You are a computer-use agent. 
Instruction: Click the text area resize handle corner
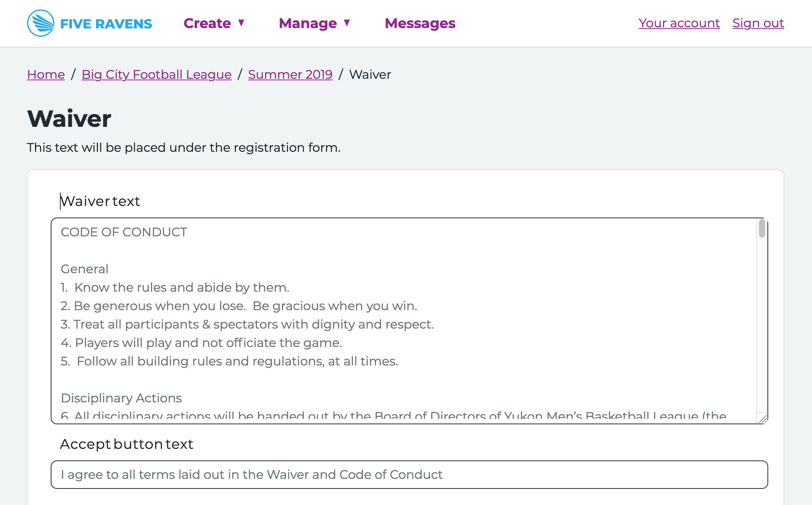coord(762,418)
